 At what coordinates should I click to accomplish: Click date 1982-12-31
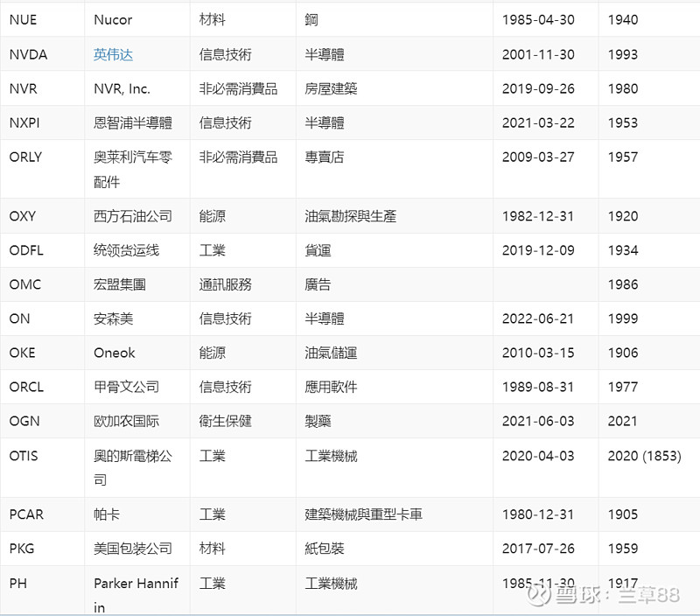coord(538,216)
